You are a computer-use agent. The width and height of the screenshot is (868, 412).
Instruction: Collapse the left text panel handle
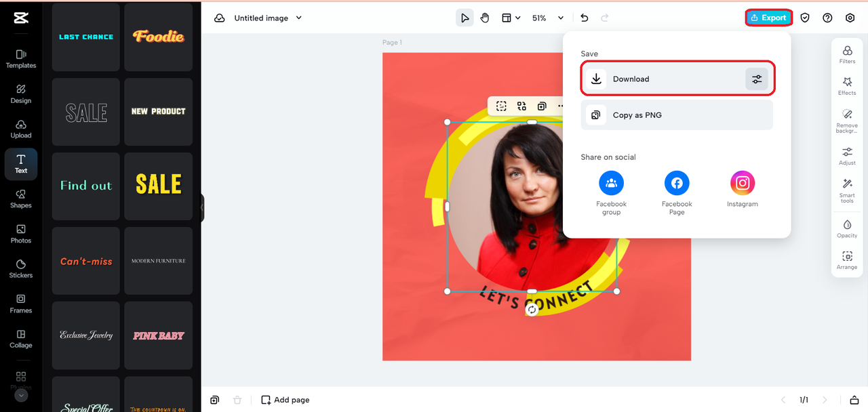[x=202, y=208]
